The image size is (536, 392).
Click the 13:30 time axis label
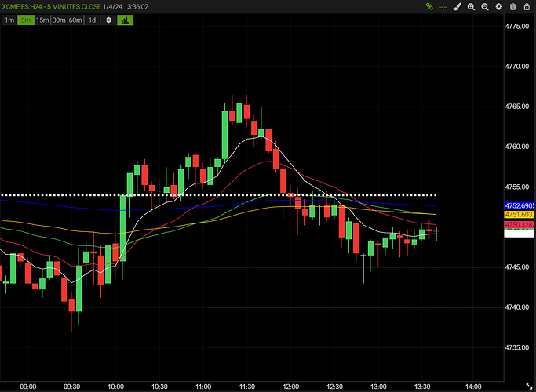click(422, 387)
